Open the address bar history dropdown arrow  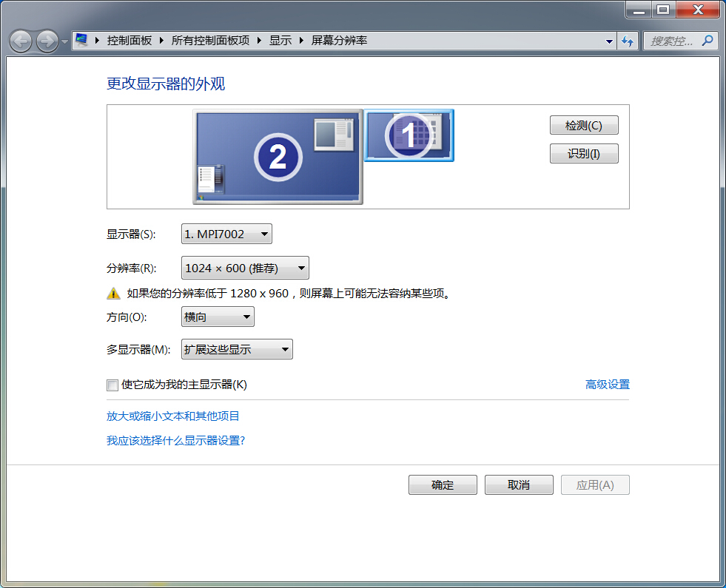609,41
